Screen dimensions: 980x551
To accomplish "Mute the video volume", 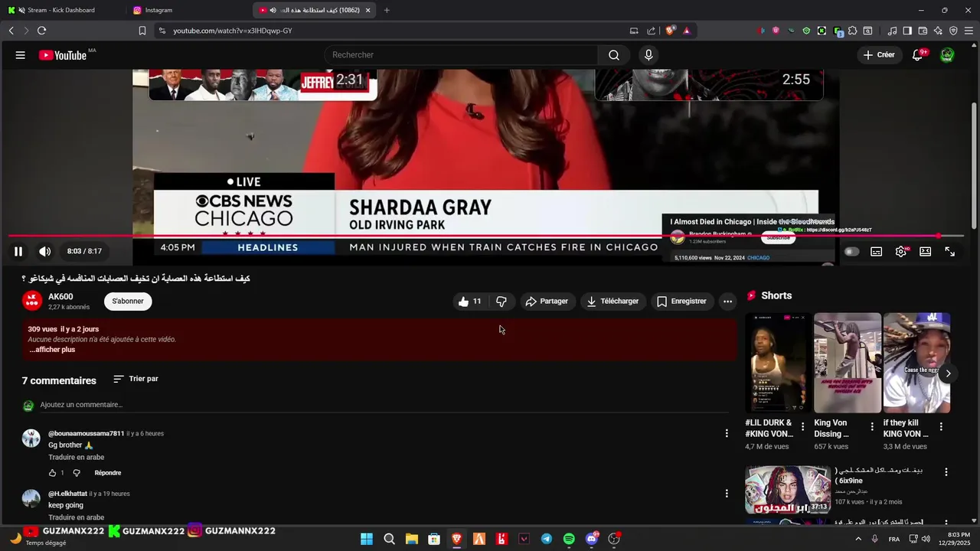I will (45, 251).
